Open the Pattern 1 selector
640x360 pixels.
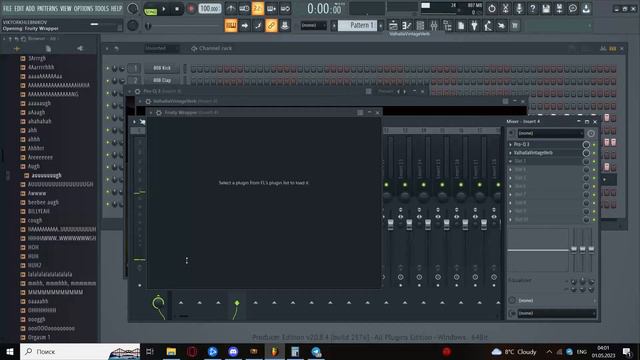point(358,25)
